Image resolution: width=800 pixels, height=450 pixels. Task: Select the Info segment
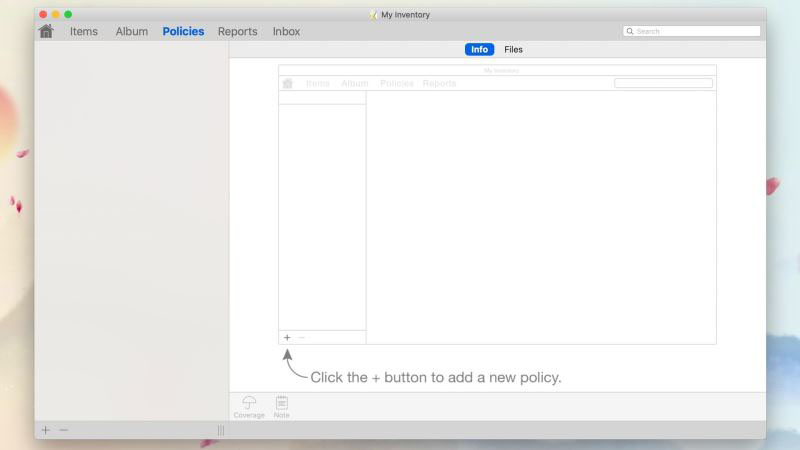pyautogui.click(x=479, y=49)
